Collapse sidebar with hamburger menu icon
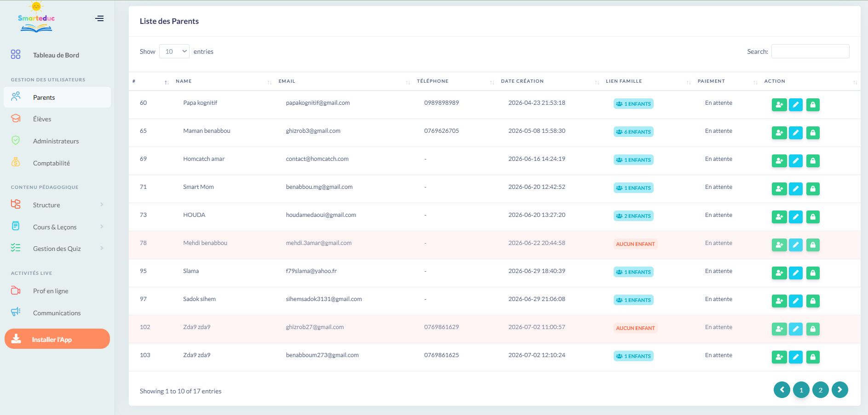Image resolution: width=868 pixels, height=415 pixels. (99, 18)
